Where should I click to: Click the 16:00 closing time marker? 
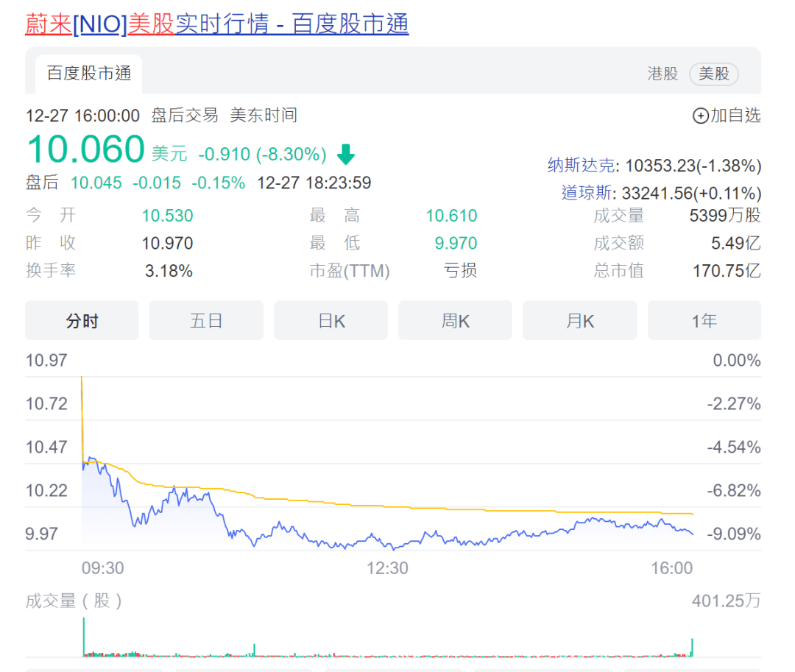[x=672, y=568]
